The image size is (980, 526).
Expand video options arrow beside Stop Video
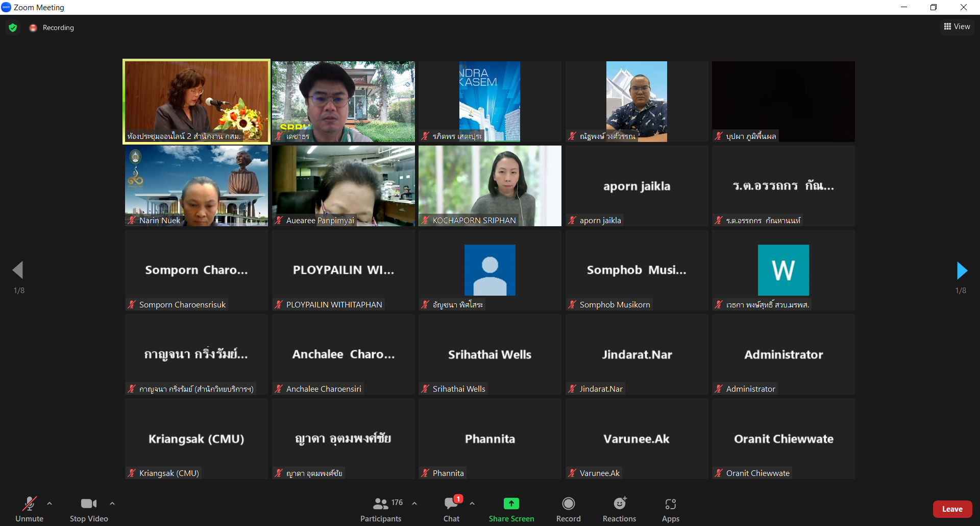pos(112,504)
